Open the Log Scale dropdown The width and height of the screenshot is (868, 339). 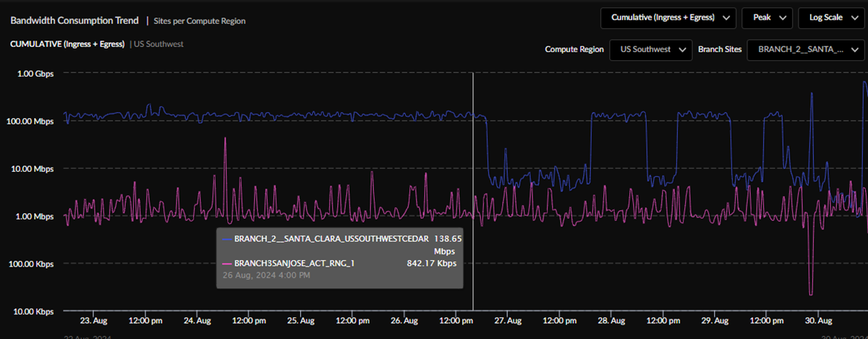coord(833,17)
